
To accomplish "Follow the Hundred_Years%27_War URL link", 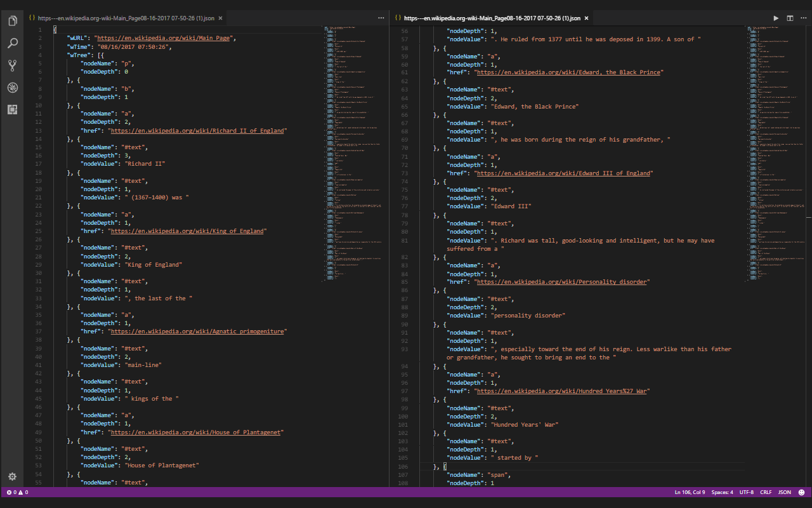I will point(561,391).
